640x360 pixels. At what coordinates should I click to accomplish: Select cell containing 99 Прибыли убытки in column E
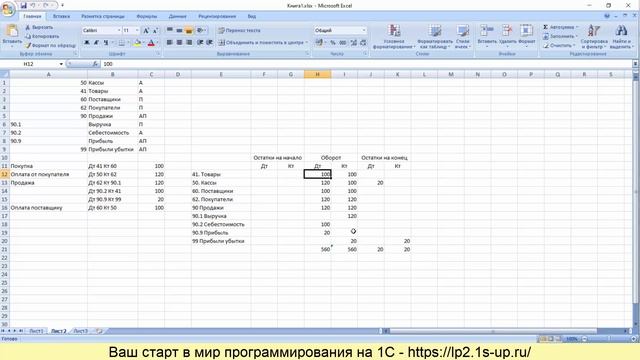click(221, 241)
